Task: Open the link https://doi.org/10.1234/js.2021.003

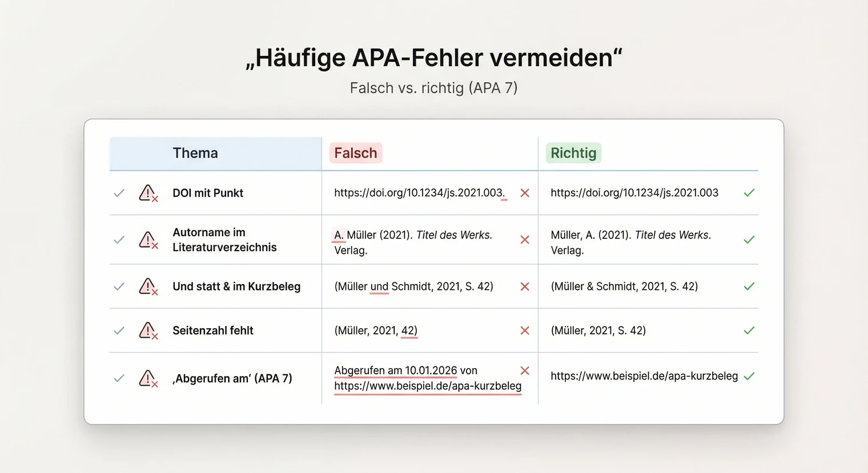Action: [x=634, y=193]
